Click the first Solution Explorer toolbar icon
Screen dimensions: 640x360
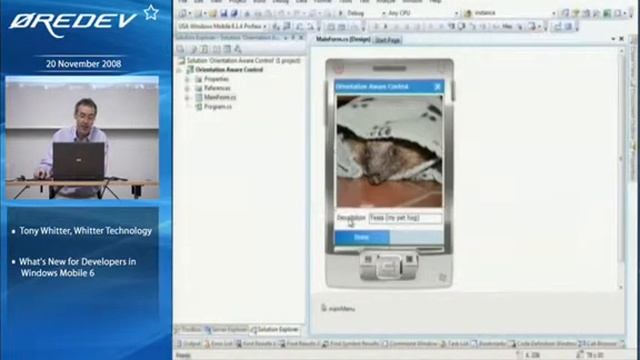coord(181,49)
